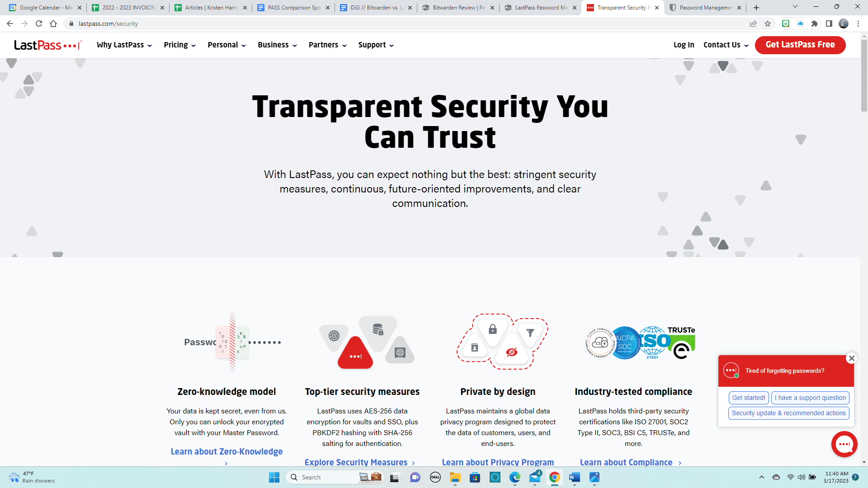Launch the Dell app from taskbar

tap(435, 477)
